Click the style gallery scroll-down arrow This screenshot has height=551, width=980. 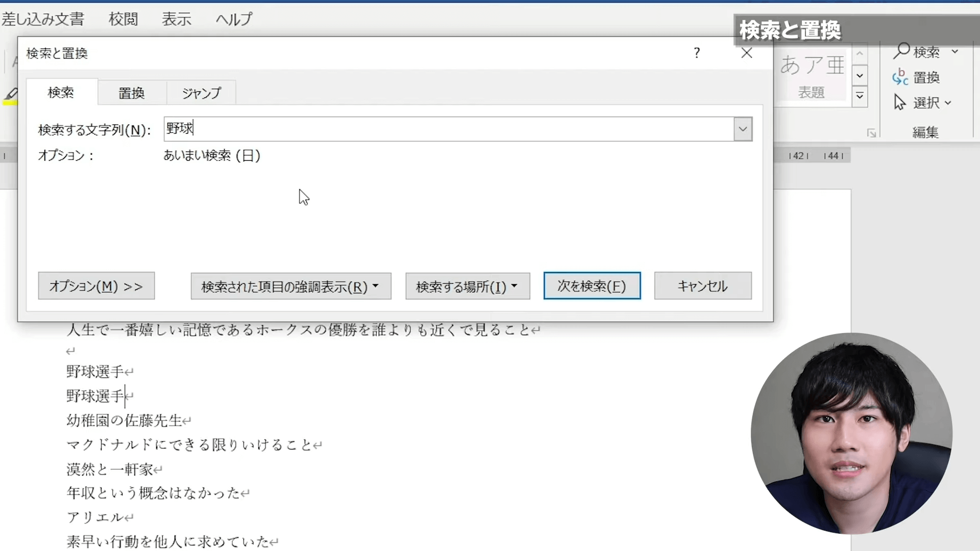click(x=860, y=76)
